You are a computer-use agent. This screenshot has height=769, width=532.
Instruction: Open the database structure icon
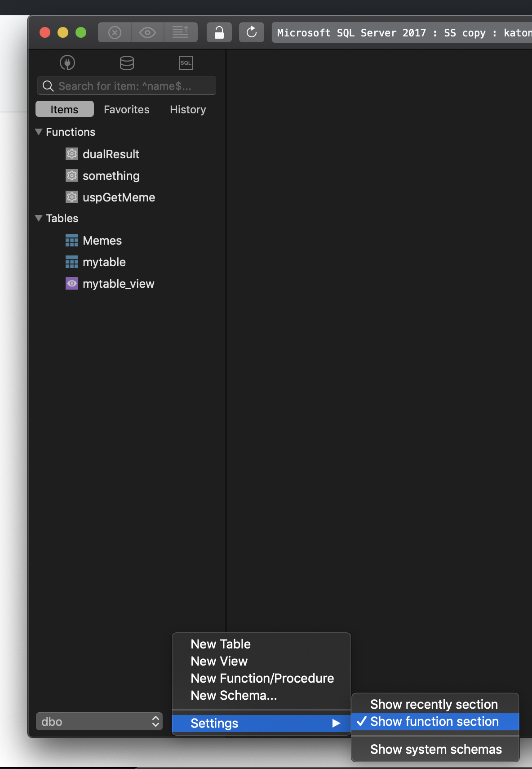pyautogui.click(x=127, y=63)
